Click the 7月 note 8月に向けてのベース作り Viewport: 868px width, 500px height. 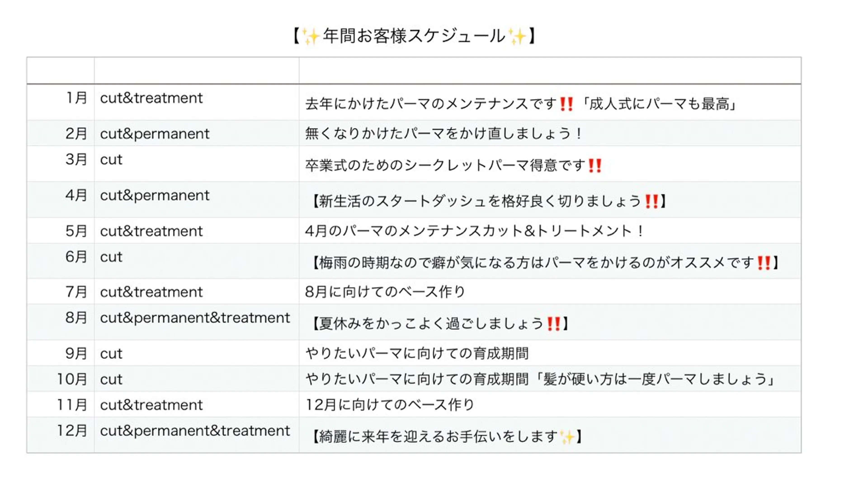coord(385,292)
